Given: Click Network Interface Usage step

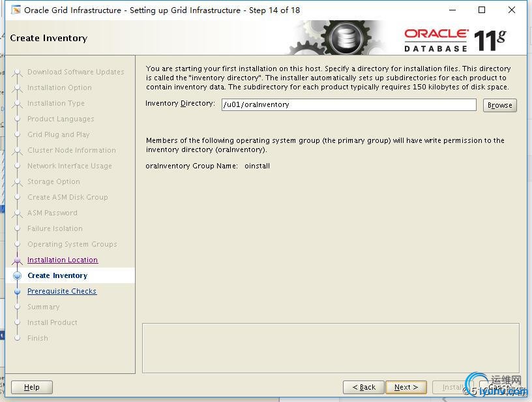Looking at the screenshot, I should point(70,166).
